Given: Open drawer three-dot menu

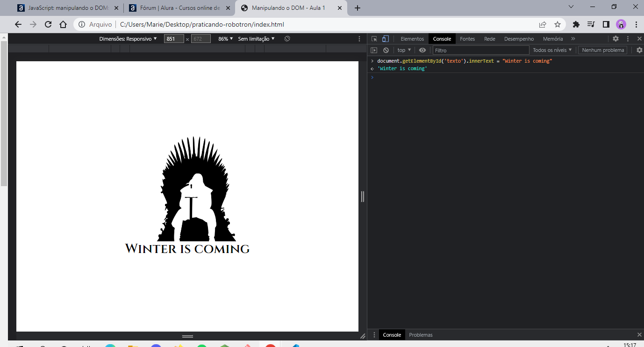Looking at the screenshot, I should 374,335.
